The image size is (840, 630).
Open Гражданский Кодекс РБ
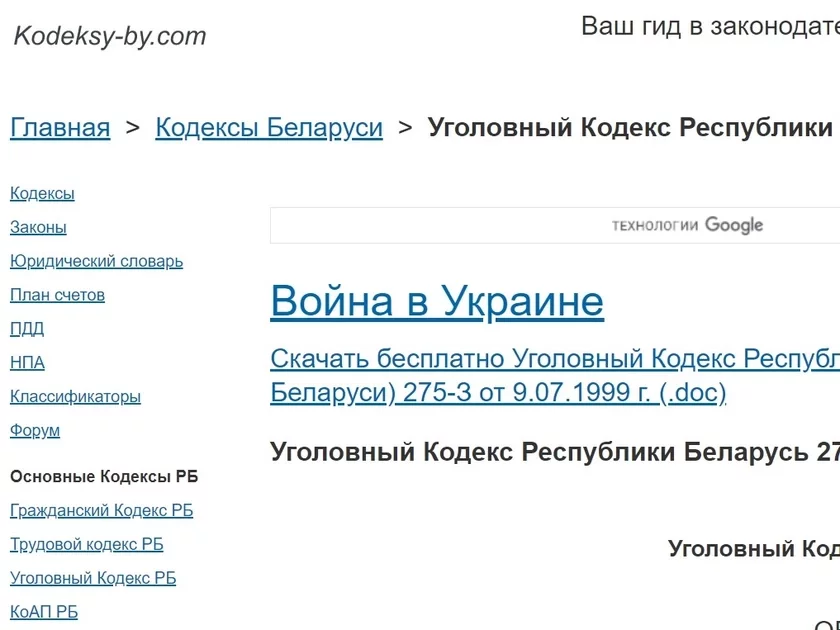point(101,511)
